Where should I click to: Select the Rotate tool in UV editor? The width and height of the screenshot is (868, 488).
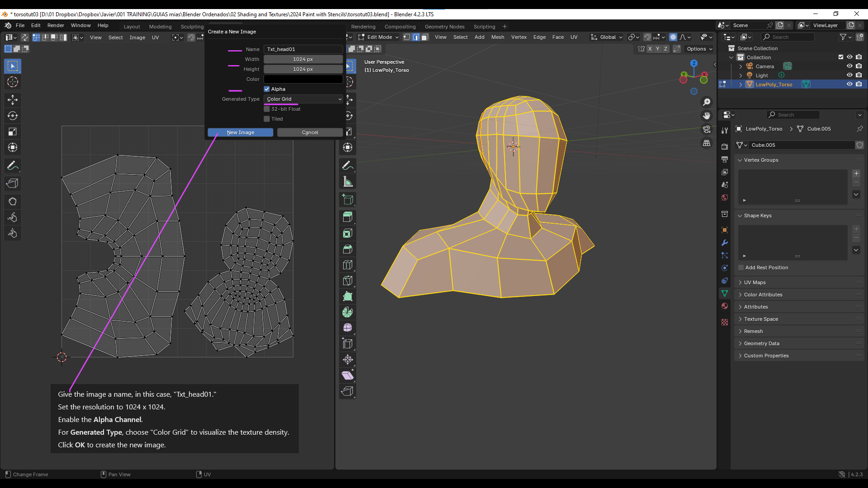pyautogui.click(x=13, y=116)
